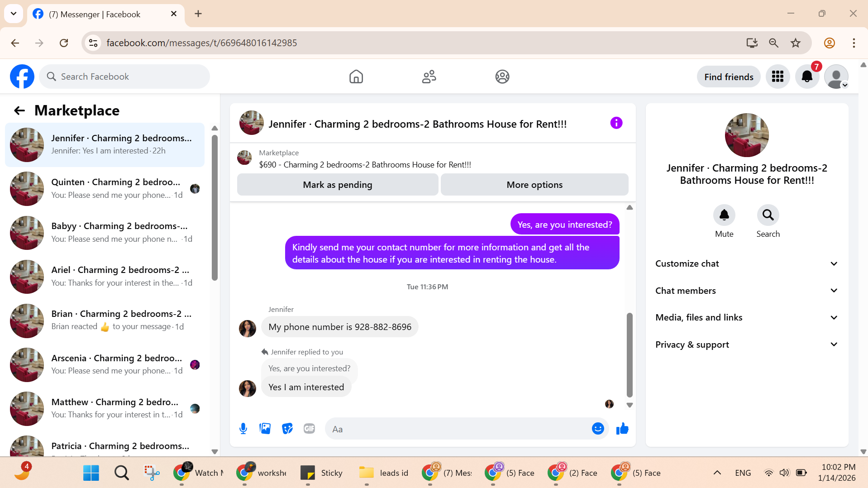Mute the conversation with bell icon

(724, 215)
